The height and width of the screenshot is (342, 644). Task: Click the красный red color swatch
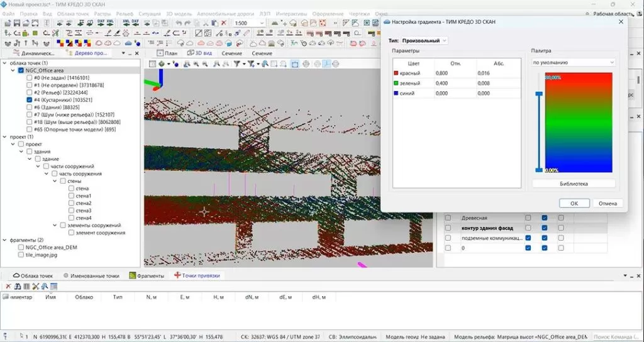click(396, 73)
